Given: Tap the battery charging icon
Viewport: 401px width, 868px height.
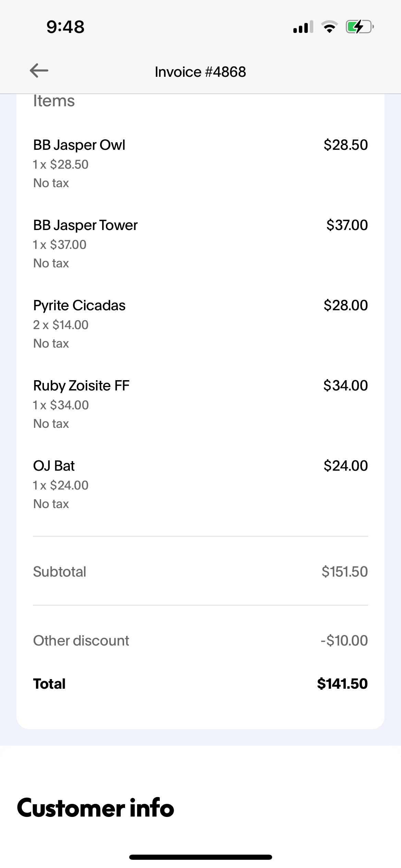Looking at the screenshot, I should click(360, 27).
